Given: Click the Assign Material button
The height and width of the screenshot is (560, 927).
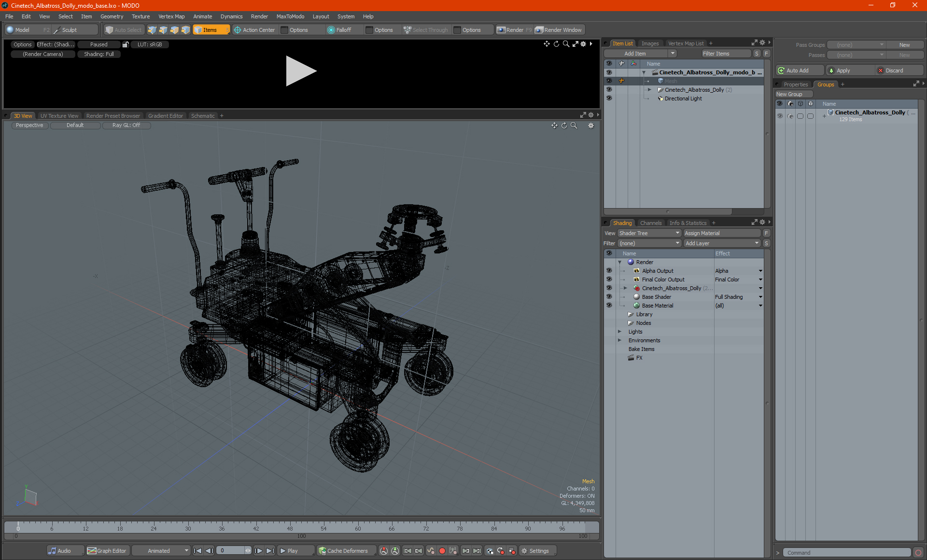Looking at the screenshot, I should tap(722, 233).
